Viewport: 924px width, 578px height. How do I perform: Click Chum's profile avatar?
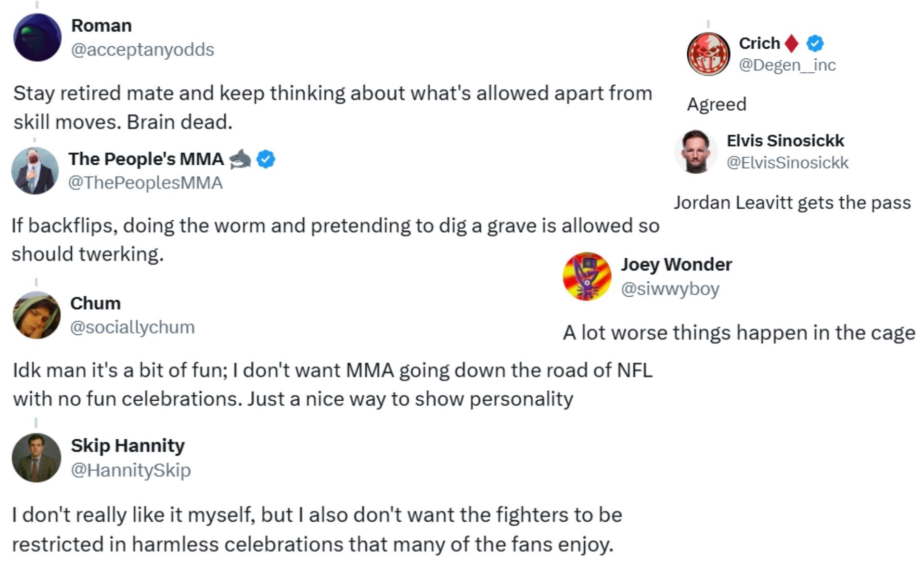37,315
